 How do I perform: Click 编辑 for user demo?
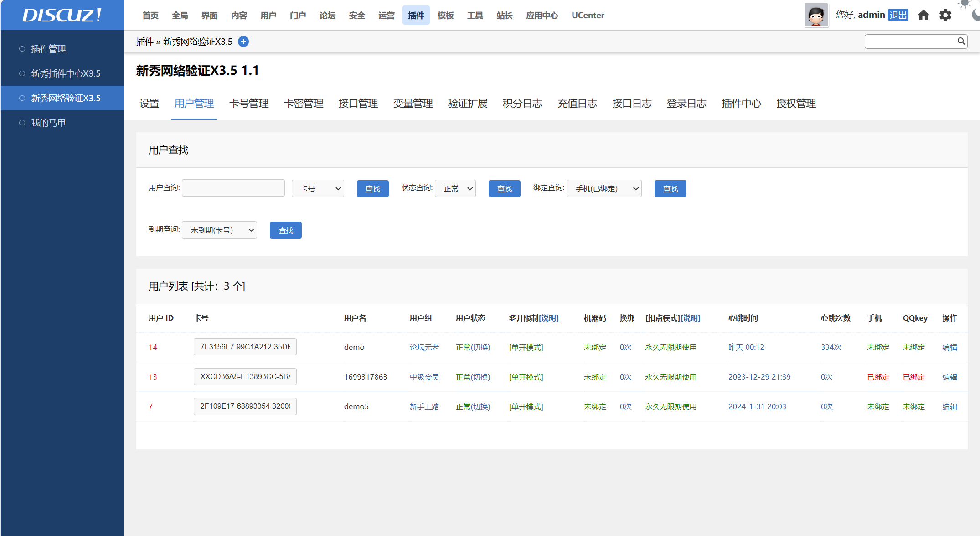pos(949,347)
